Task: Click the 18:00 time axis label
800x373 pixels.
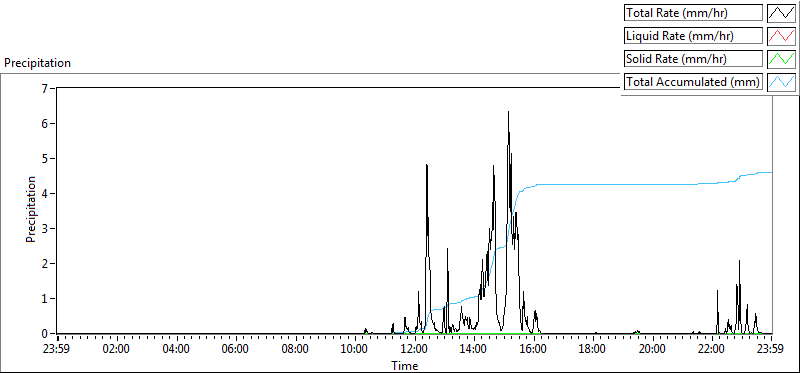Action: coord(593,350)
